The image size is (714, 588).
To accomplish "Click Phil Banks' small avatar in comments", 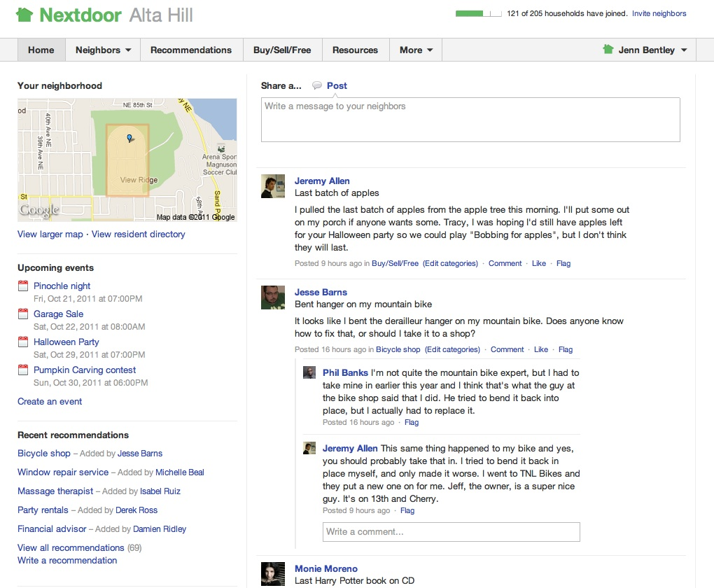I will 309,372.
